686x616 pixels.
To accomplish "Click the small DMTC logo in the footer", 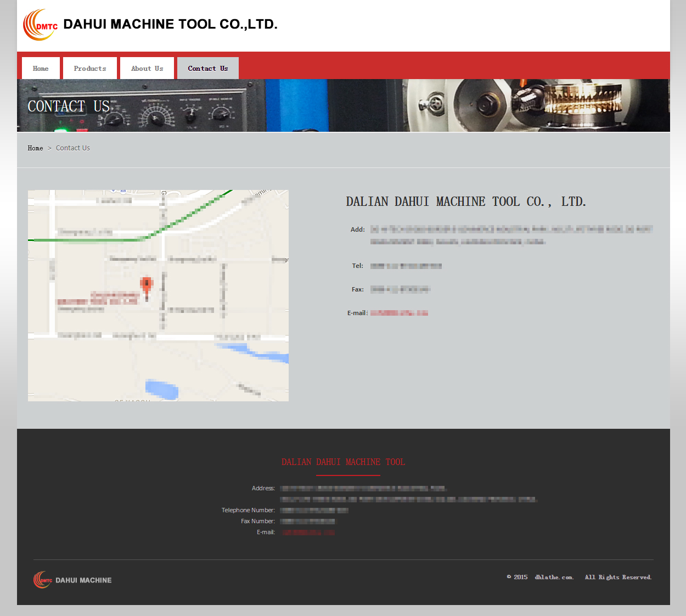I will [43, 580].
